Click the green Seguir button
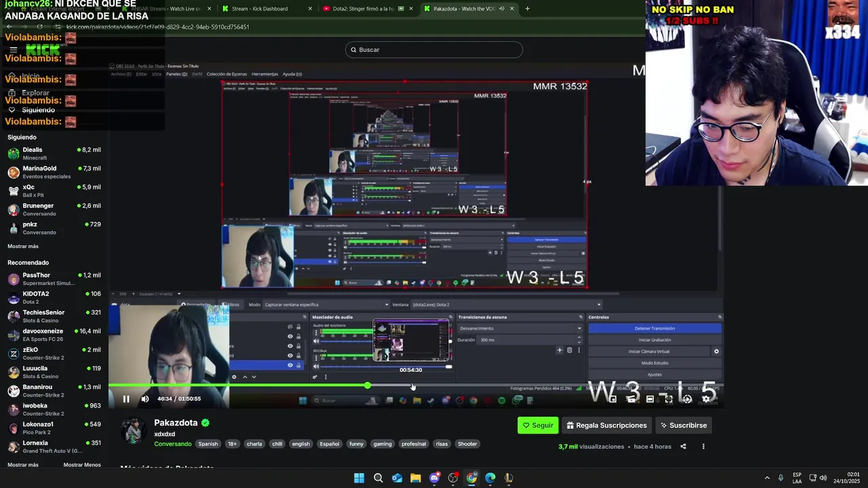 pyautogui.click(x=538, y=426)
